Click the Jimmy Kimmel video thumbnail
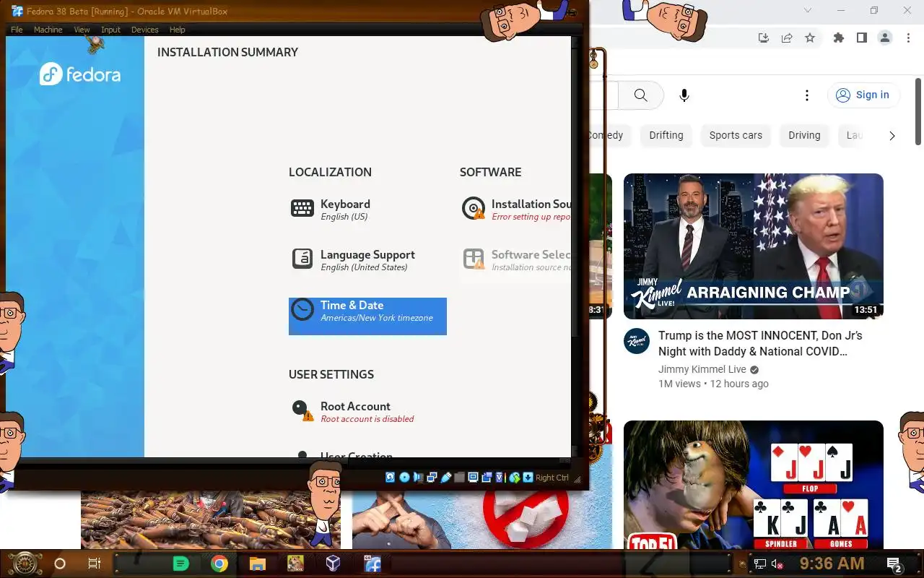The height and width of the screenshot is (578, 924). 754,246
